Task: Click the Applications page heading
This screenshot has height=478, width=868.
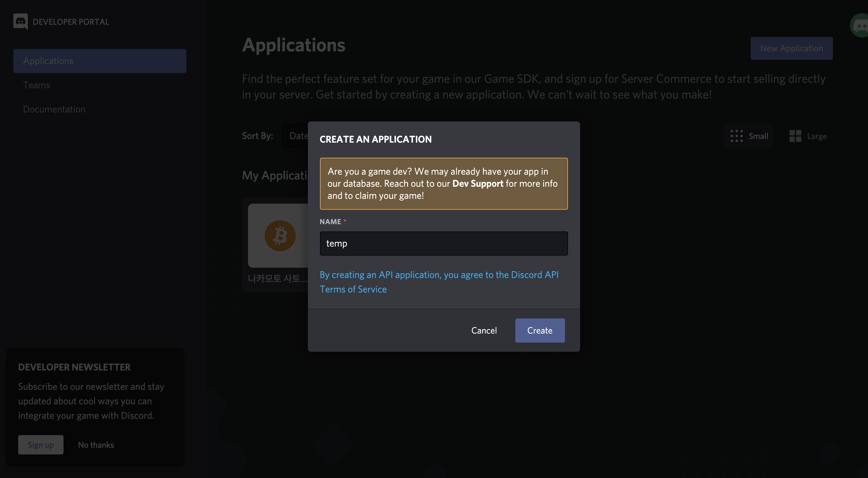Action: point(294,45)
